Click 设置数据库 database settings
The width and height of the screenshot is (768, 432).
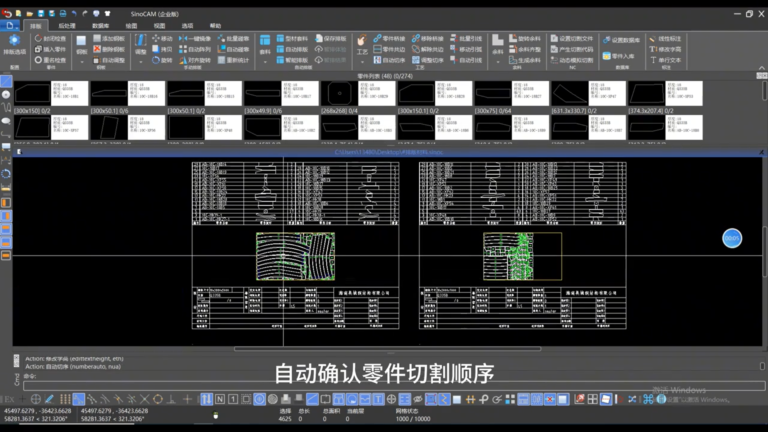(x=621, y=40)
